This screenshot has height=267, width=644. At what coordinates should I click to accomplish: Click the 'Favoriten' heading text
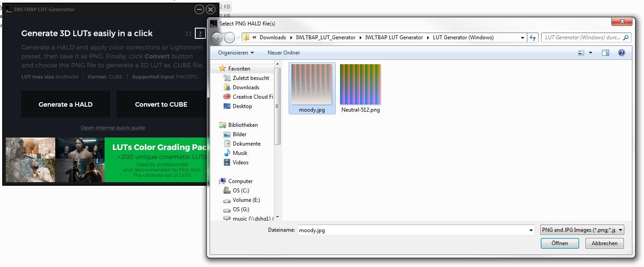pyautogui.click(x=239, y=69)
